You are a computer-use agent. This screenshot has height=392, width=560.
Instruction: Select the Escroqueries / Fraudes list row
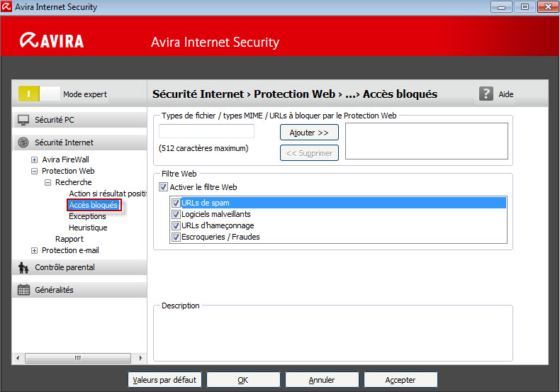point(339,237)
